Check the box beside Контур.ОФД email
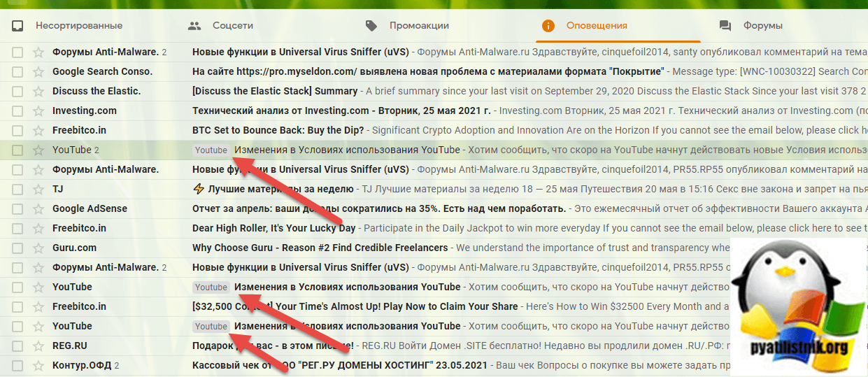The height and width of the screenshot is (377, 868). [17, 365]
